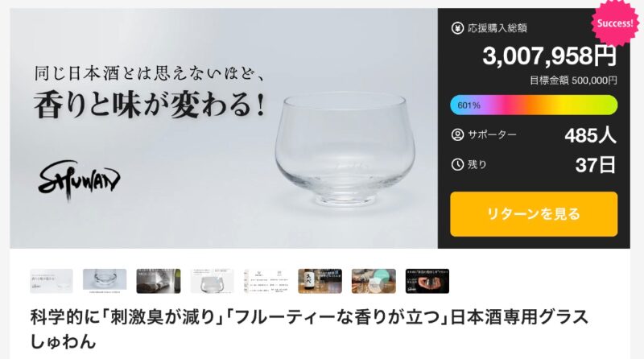Image resolution: width=644 pixels, height=359 pixels.
Task: Click the yen icon beside 応援購入総額
Action: click(457, 28)
